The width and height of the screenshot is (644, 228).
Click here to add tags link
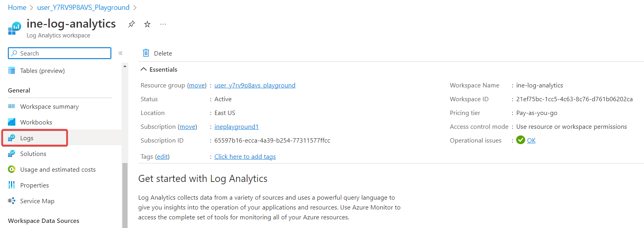[245, 157]
